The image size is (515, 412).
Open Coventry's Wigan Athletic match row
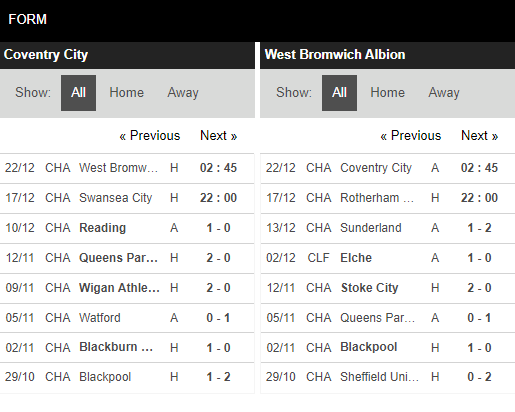[x=127, y=288]
